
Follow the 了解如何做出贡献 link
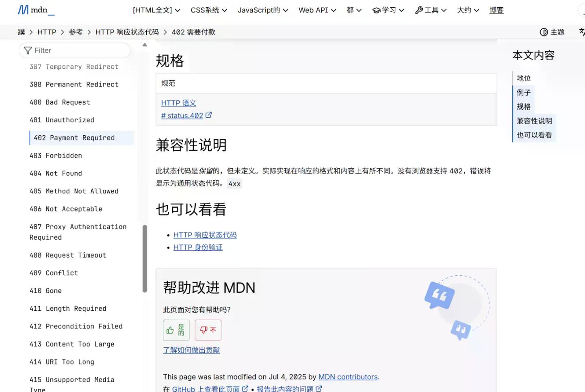click(191, 350)
